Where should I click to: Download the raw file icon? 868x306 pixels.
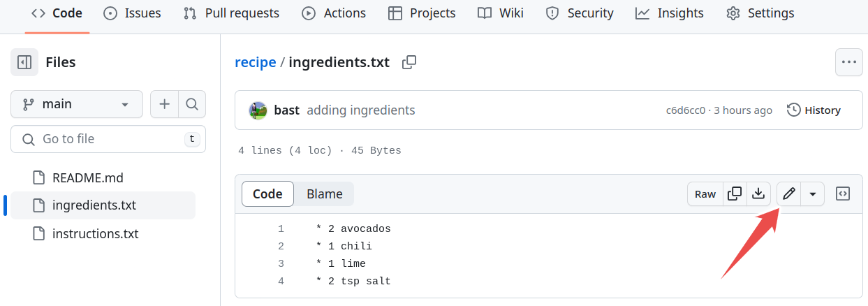[x=758, y=194]
